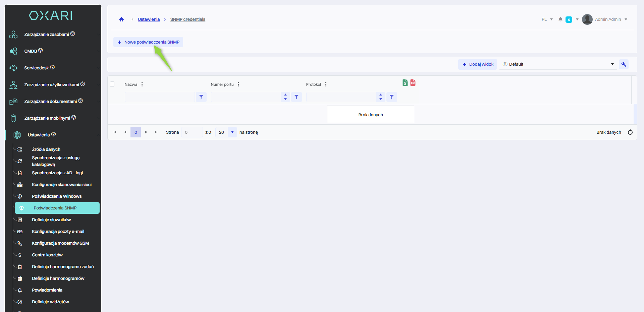Open Poświadczenia Windows in sidebar

point(57,196)
